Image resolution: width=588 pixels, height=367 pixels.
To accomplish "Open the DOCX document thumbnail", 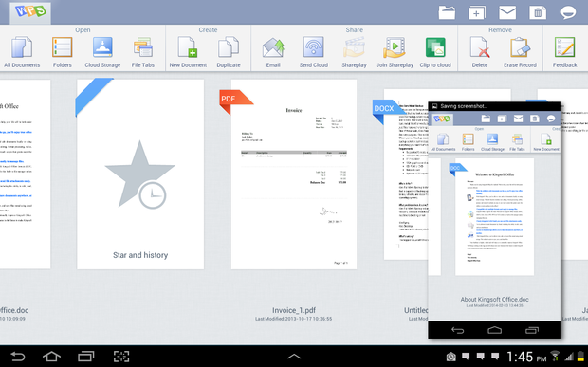I will pyautogui.click(x=406, y=174).
